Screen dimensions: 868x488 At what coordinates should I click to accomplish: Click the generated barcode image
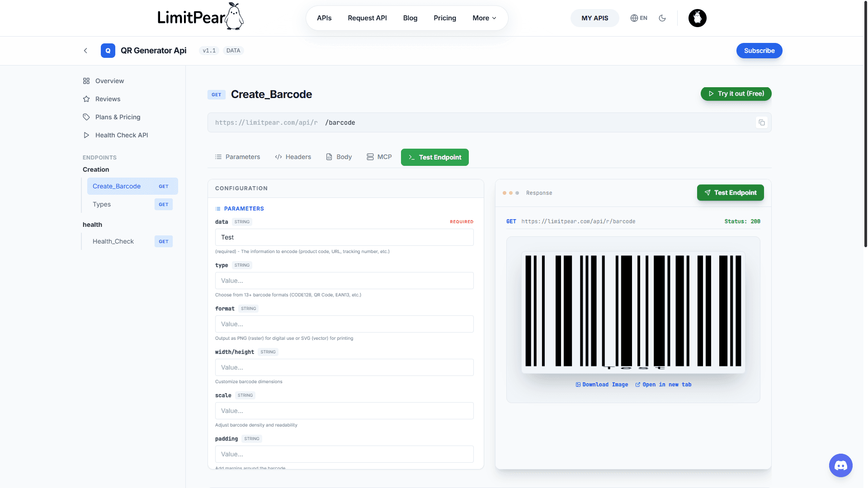tap(633, 312)
